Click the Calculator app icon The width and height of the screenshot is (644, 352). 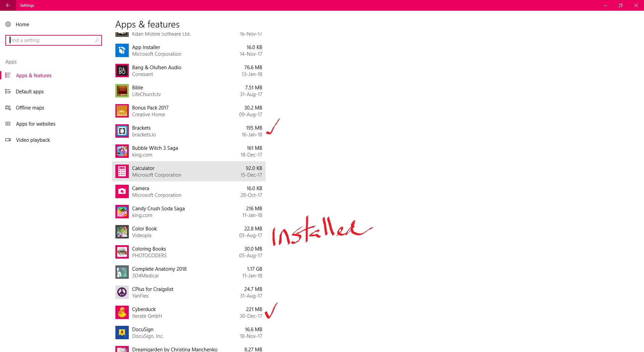tap(122, 171)
